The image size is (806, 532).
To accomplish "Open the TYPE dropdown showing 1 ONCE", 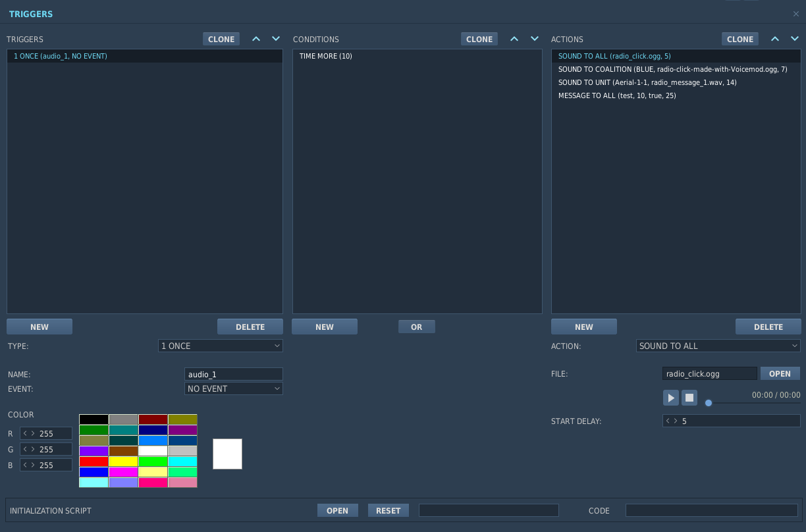I will click(x=221, y=346).
